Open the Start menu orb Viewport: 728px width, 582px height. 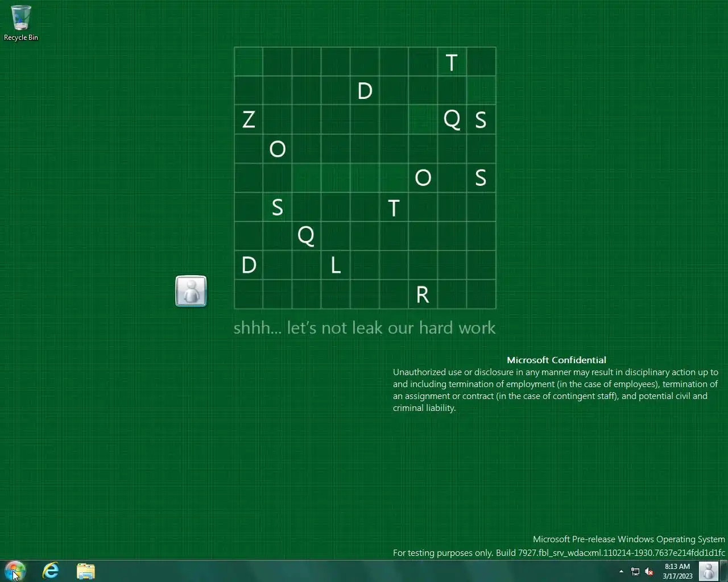tap(15, 571)
